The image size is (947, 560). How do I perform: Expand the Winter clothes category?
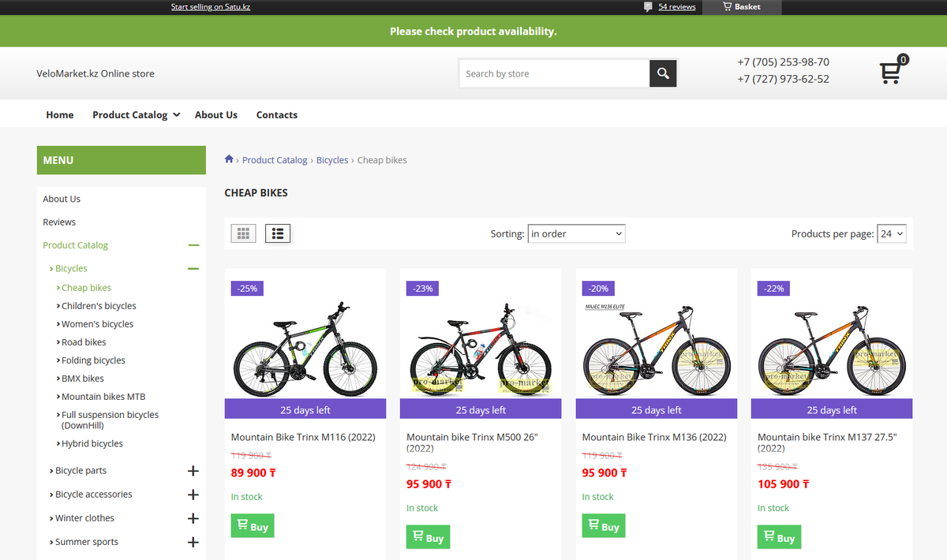point(193,518)
